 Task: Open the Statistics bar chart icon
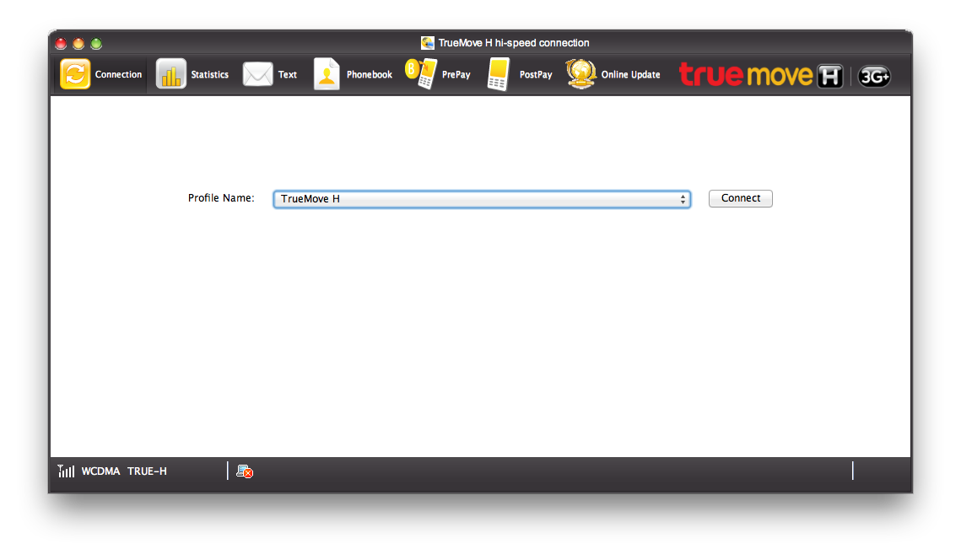[171, 74]
